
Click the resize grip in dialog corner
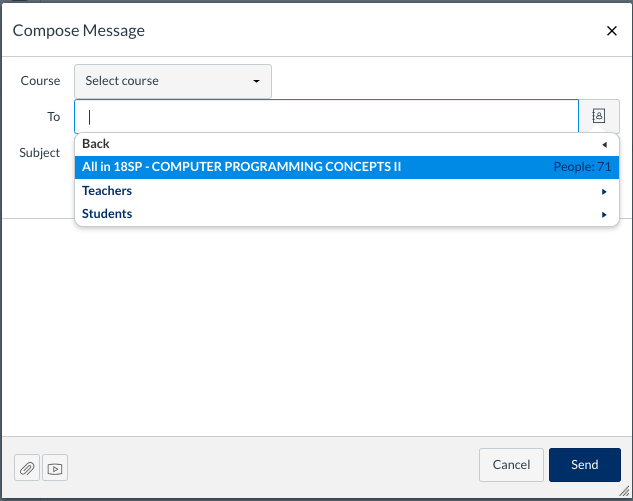tap(625, 492)
